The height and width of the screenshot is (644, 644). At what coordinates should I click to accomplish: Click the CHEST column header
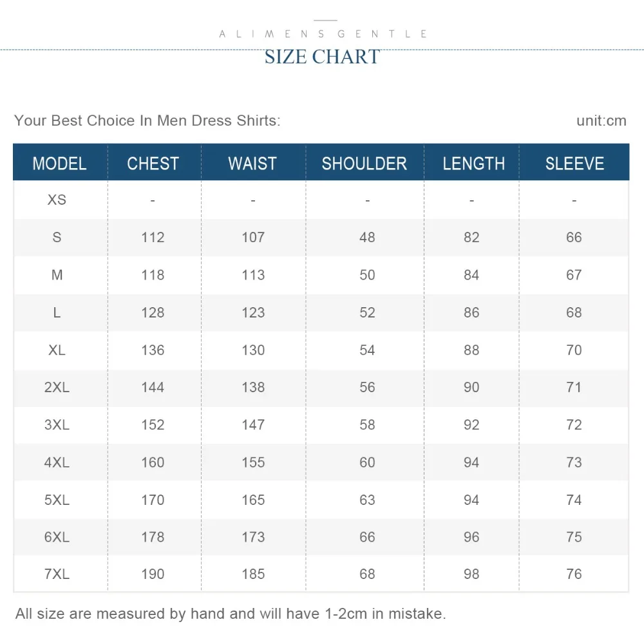153,164
